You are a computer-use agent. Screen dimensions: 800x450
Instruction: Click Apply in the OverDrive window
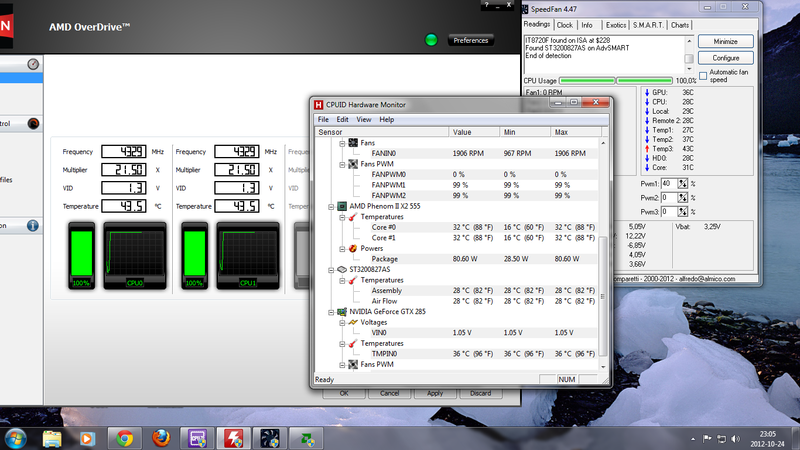435,393
